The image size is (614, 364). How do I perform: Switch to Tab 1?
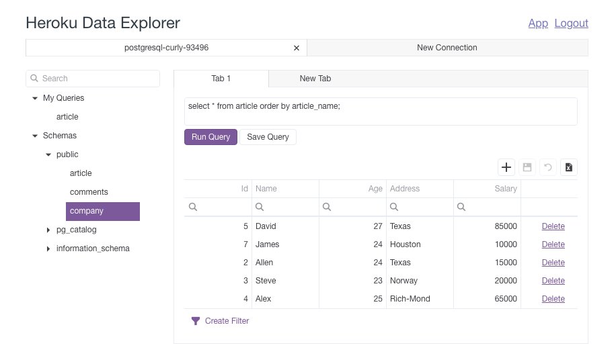click(x=221, y=79)
